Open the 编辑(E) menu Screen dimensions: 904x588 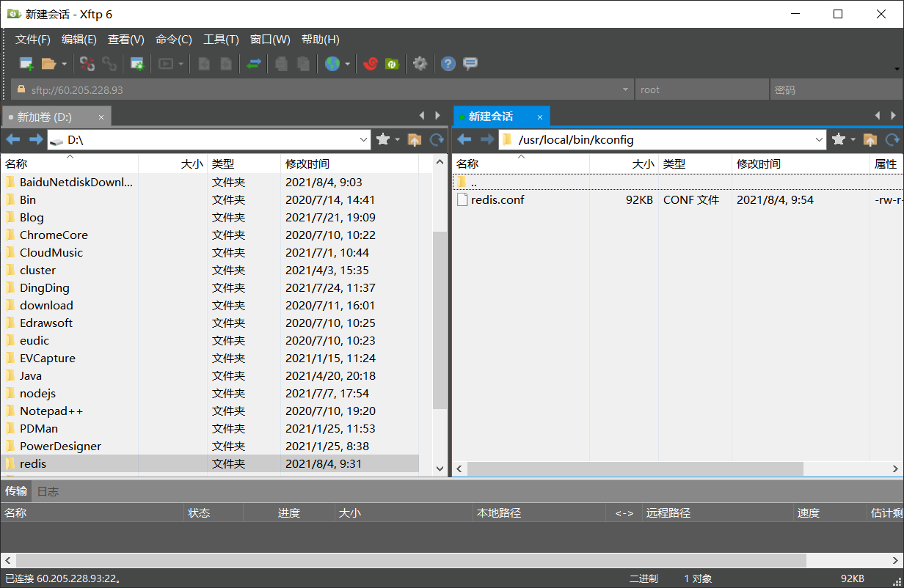[79, 40]
